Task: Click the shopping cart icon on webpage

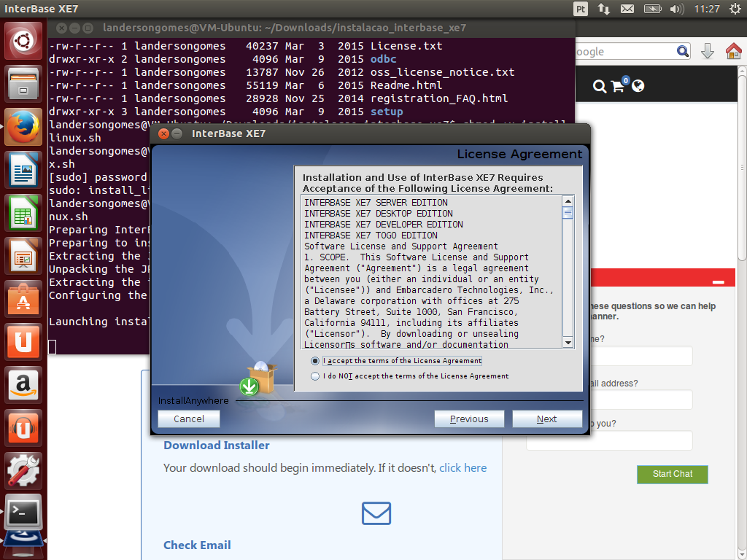Action: point(619,86)
